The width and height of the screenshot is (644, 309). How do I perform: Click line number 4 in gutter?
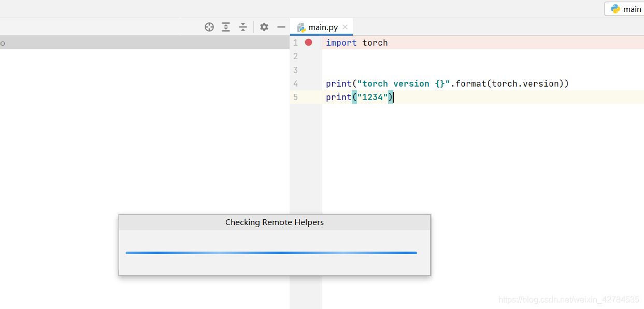coord(295,83)
